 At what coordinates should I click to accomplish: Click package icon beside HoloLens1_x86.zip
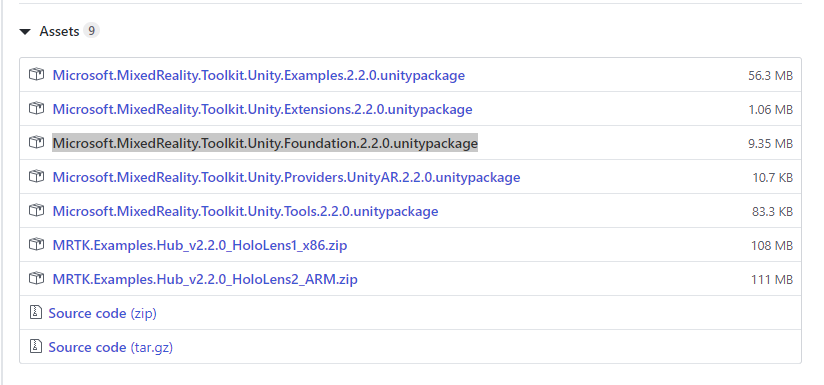36,245
